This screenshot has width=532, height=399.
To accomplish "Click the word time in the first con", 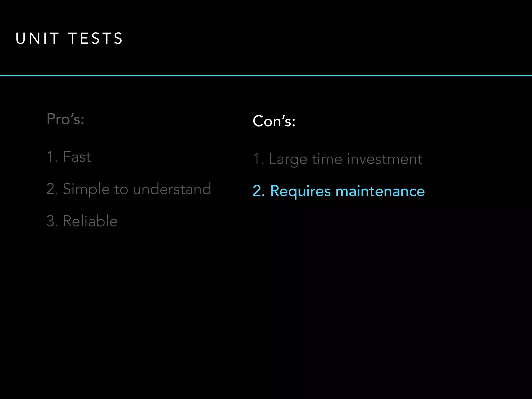I will point(327,159).
